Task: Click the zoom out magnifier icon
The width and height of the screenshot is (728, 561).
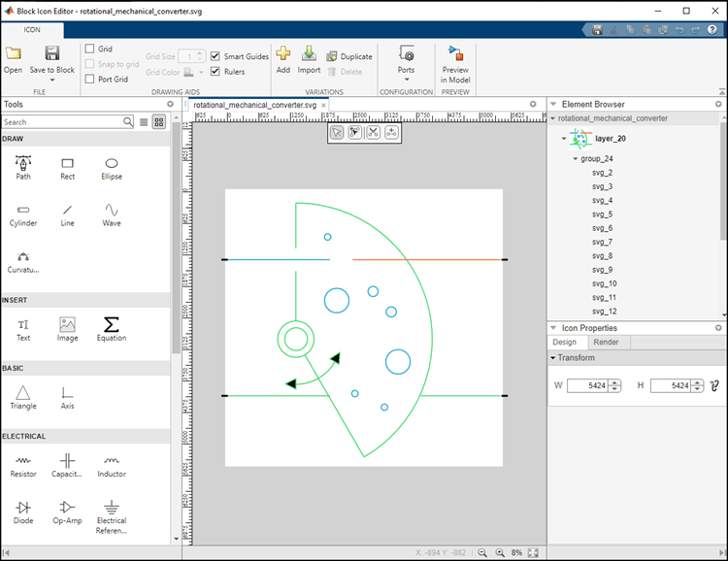Action: tap(482, 552)
